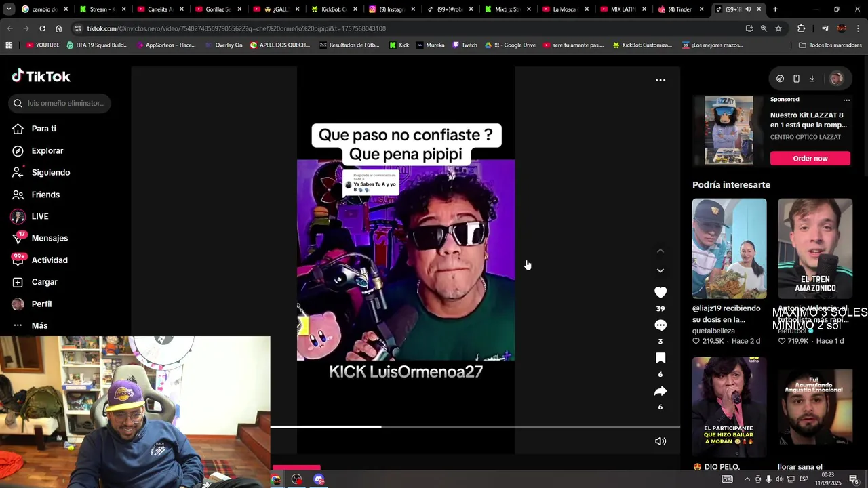868x488 pixels.
Task: Click the top-right profile avatar
Action: (x=836, y=79)
